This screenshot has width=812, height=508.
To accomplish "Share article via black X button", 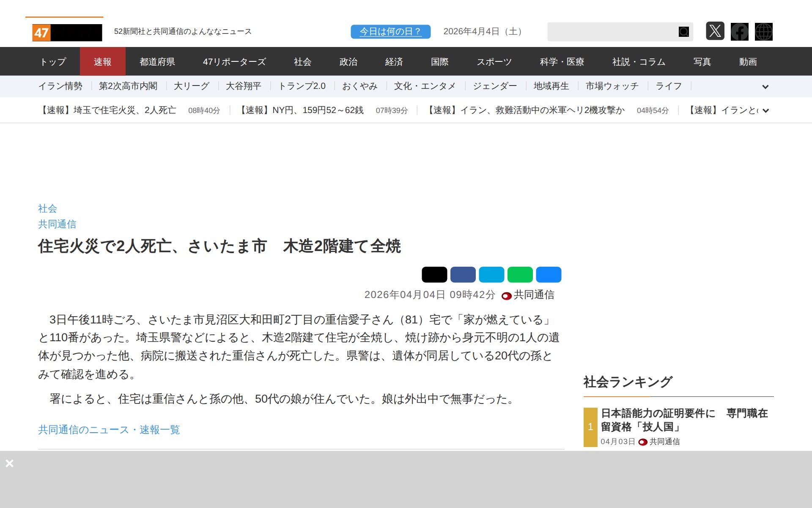I will (434, 275).
